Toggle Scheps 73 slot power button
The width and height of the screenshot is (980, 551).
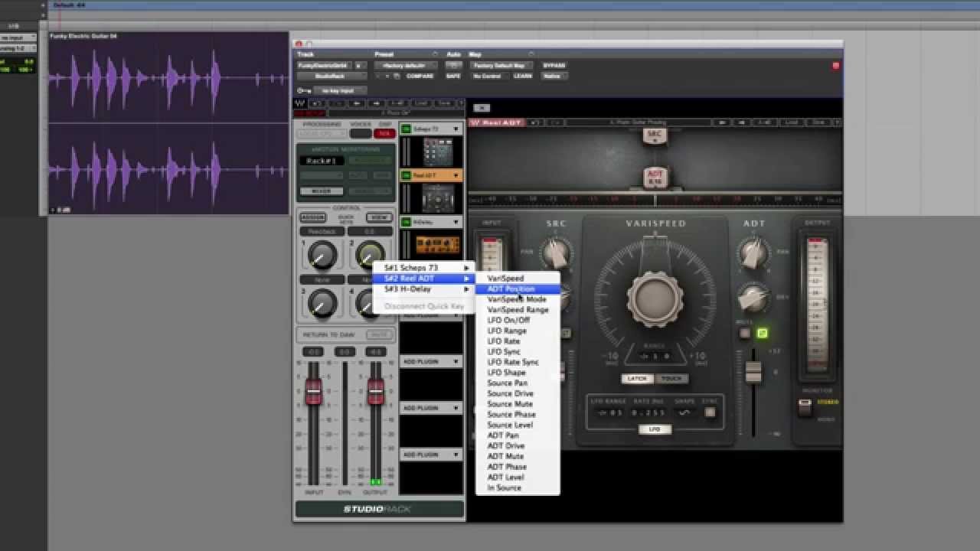point(406,129)
